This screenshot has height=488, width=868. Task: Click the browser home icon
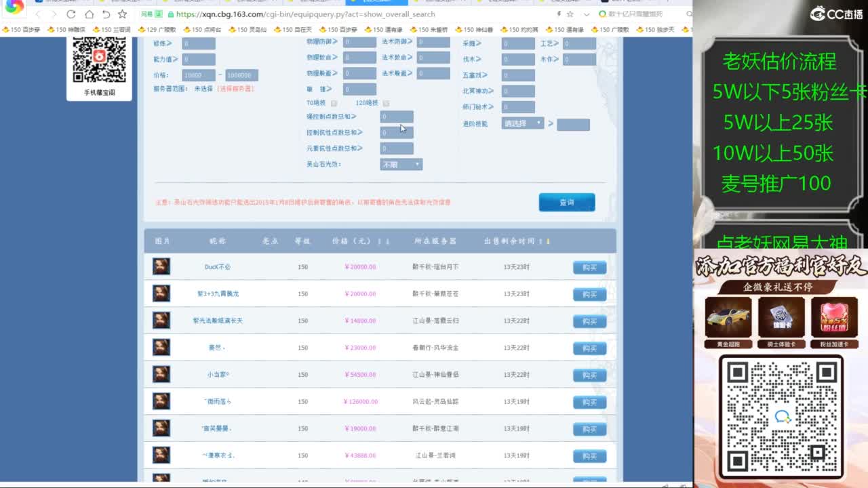89,14
